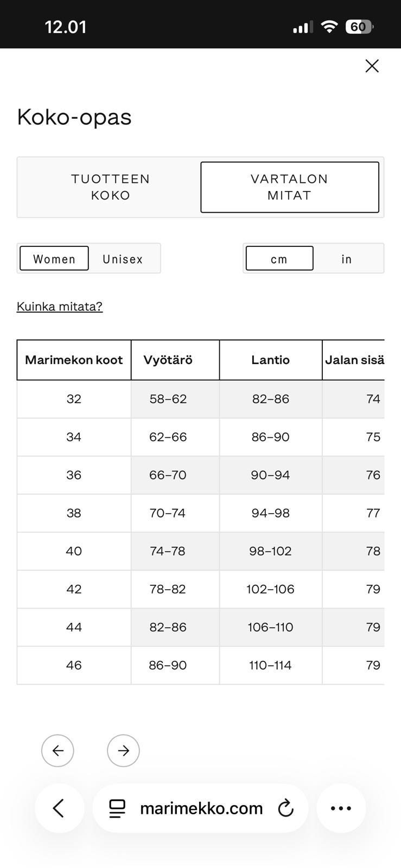Viewport: 401px width, 868px height.
Task: Select the Lantio column header
Action: click(271, 360)
